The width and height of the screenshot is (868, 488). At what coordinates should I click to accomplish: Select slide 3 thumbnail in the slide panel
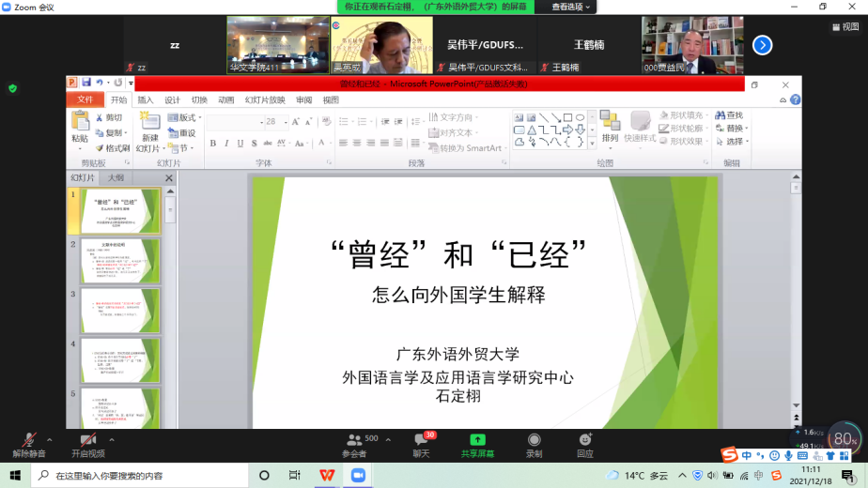click(x=120, y=311)
